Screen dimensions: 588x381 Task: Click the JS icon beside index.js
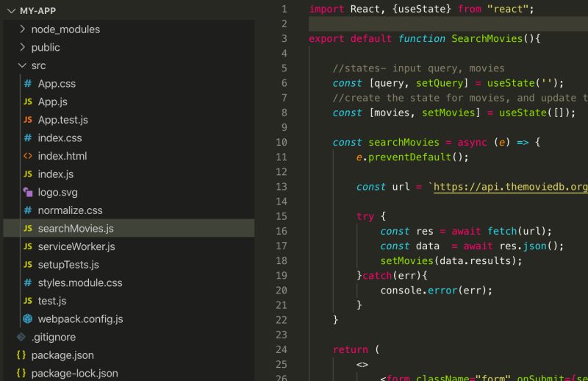(28, 174)
